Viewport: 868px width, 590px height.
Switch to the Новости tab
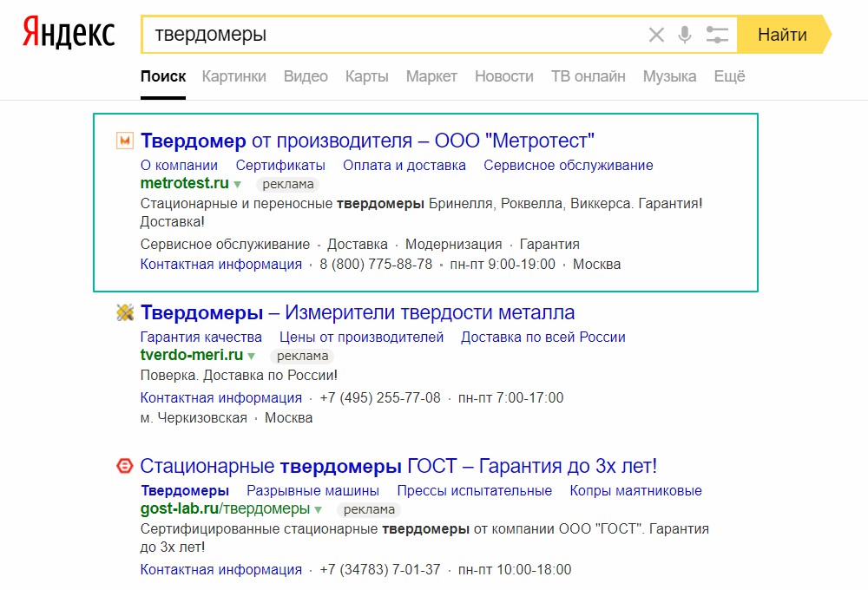[x=503, y=76]
